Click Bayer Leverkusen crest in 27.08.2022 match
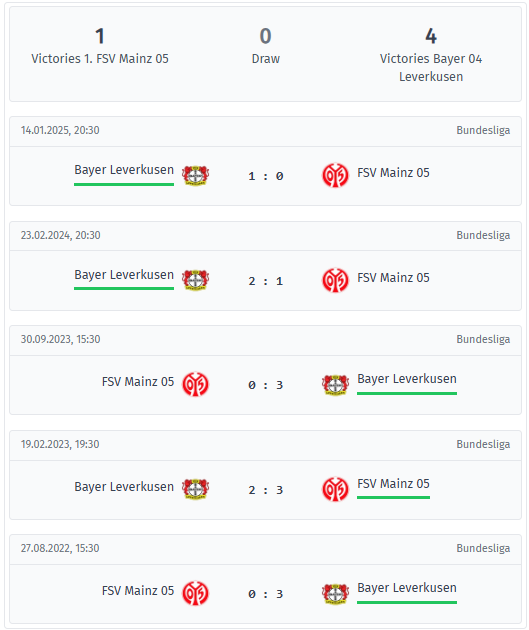 click(x=335, y=593)
